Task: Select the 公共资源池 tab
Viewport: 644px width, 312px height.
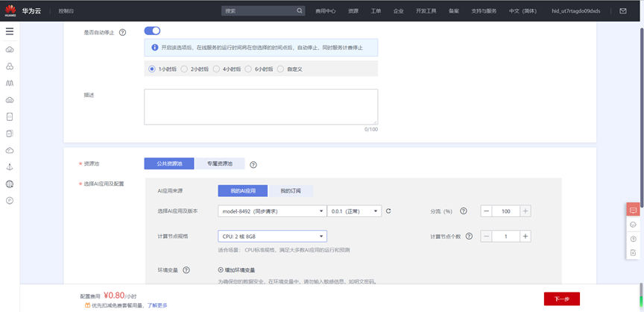Action: (x=169, y=163)
